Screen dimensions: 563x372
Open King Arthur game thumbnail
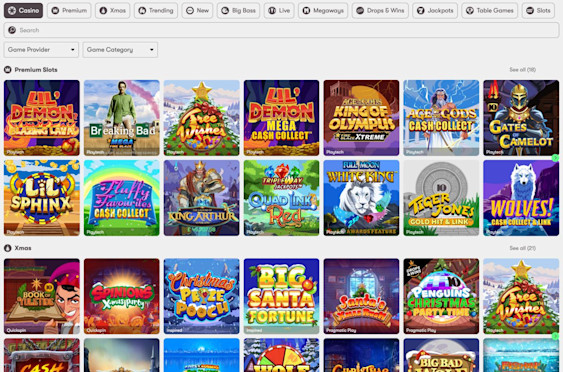201,198
